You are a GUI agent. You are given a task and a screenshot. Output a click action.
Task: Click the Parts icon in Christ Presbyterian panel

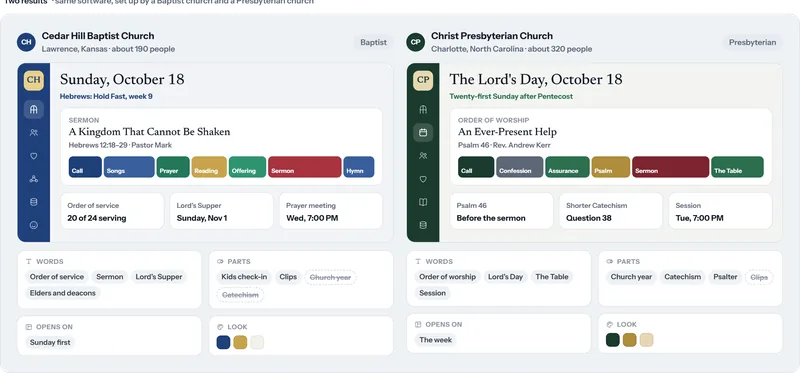610,261
